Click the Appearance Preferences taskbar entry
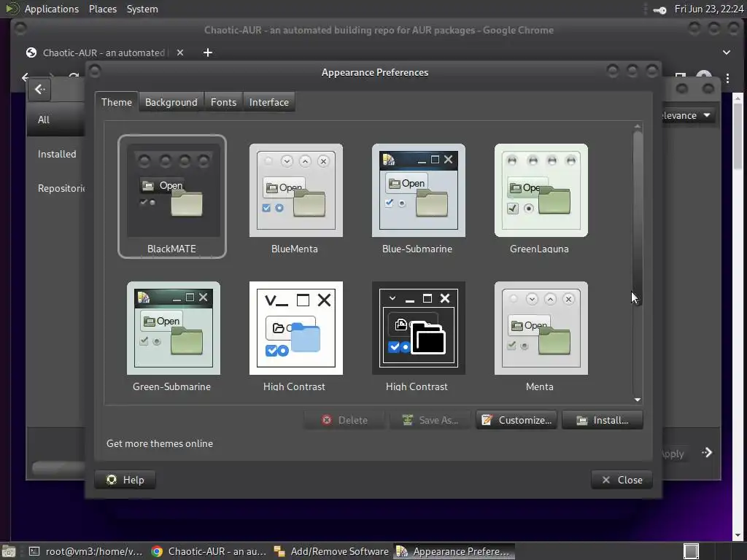 pos(454,551)
